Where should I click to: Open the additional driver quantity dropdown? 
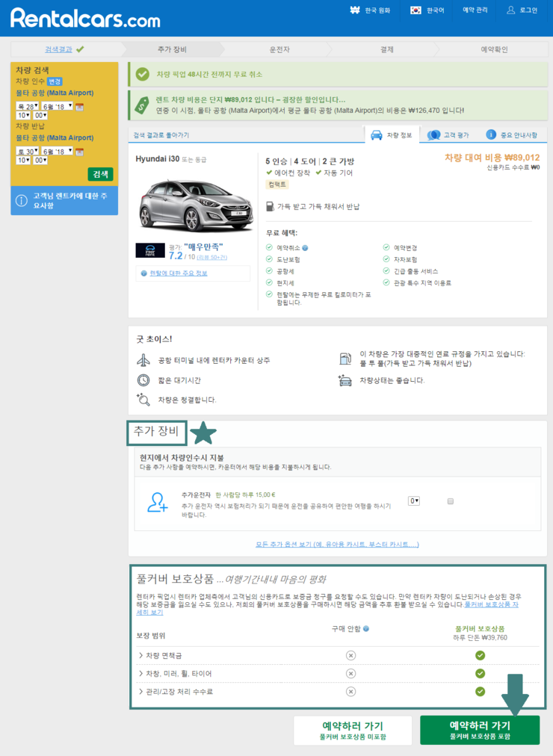(414, 501)
